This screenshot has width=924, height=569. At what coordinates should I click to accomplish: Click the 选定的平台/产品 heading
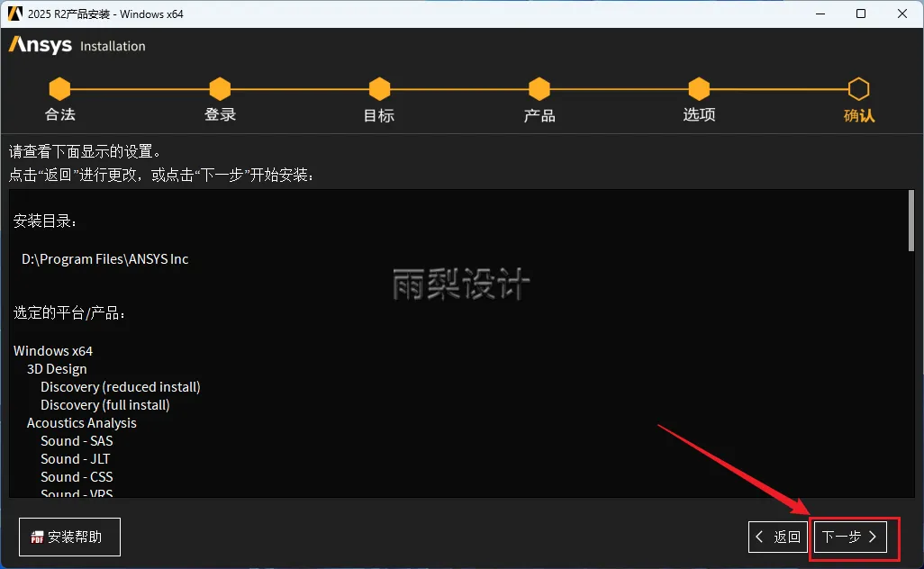point(69,312)
